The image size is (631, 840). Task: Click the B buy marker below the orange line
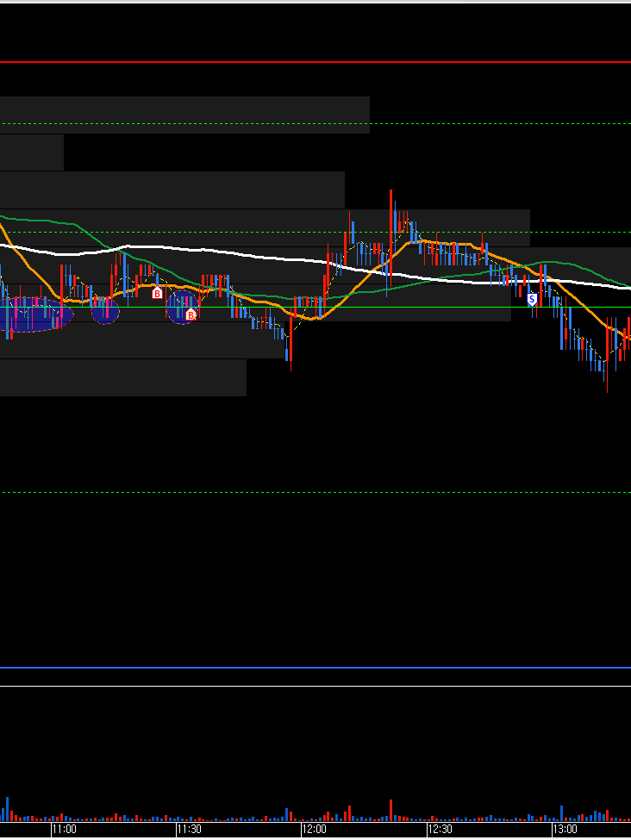pyautogui.click(x=157, y=293)
